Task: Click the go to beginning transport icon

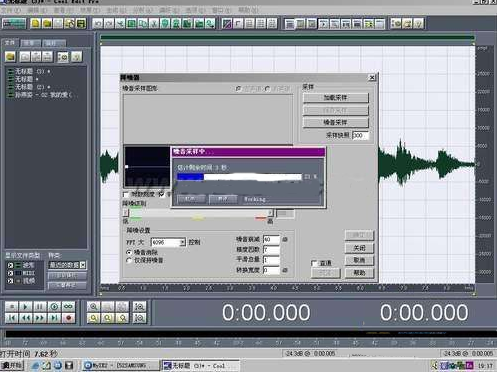Action: (12, 318)
